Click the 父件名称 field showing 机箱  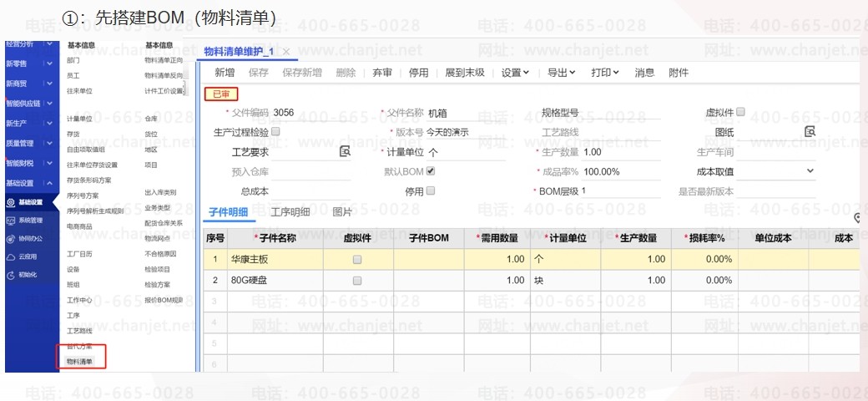[x=466, y=113]
